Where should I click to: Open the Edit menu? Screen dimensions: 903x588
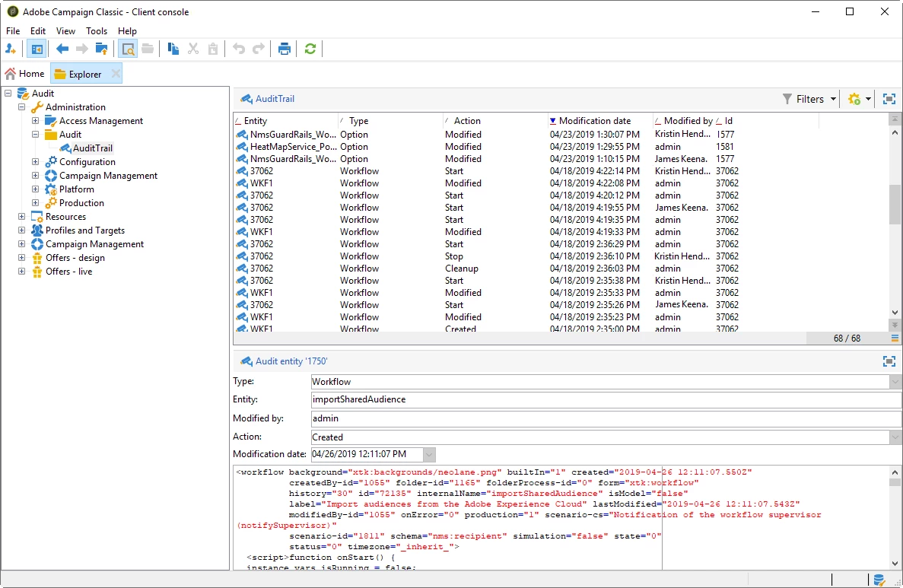(38, 31)
